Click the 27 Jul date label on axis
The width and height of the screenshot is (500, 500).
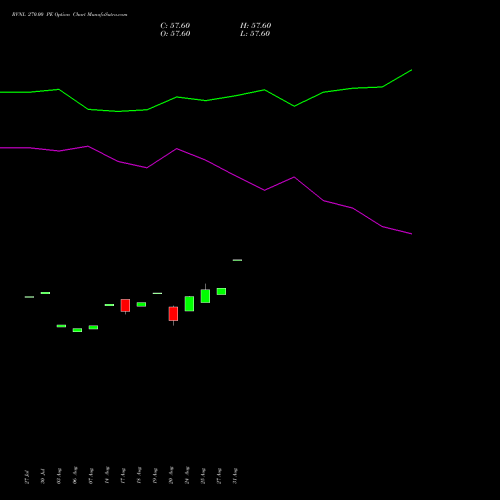[27, 477]
